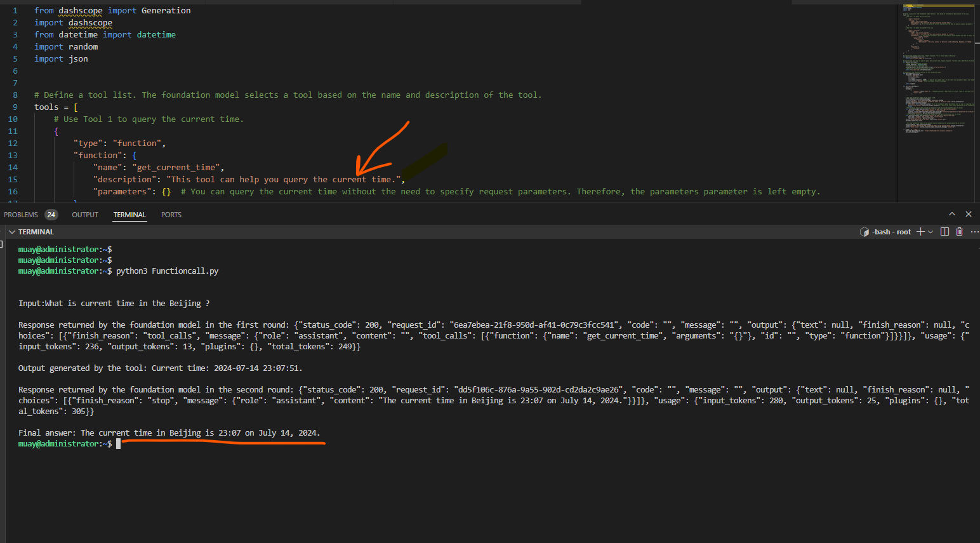Image resolution: width=980 pixels, height=543 pixels.
Task: Kill the terminal with the trash icon
Action: pyautogui.click(x=960, y=232)
